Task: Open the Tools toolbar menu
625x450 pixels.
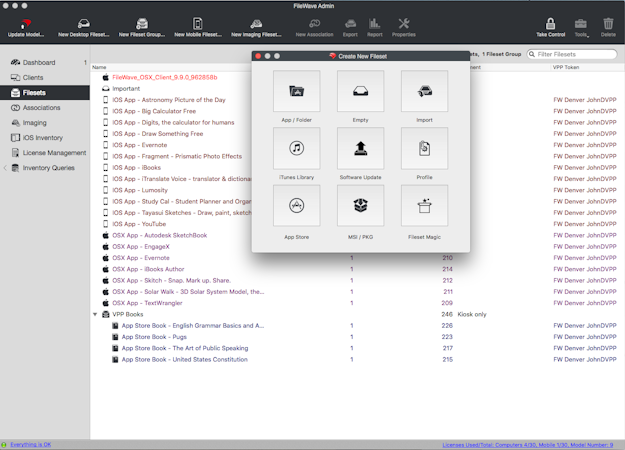Action: click(581, 28)
